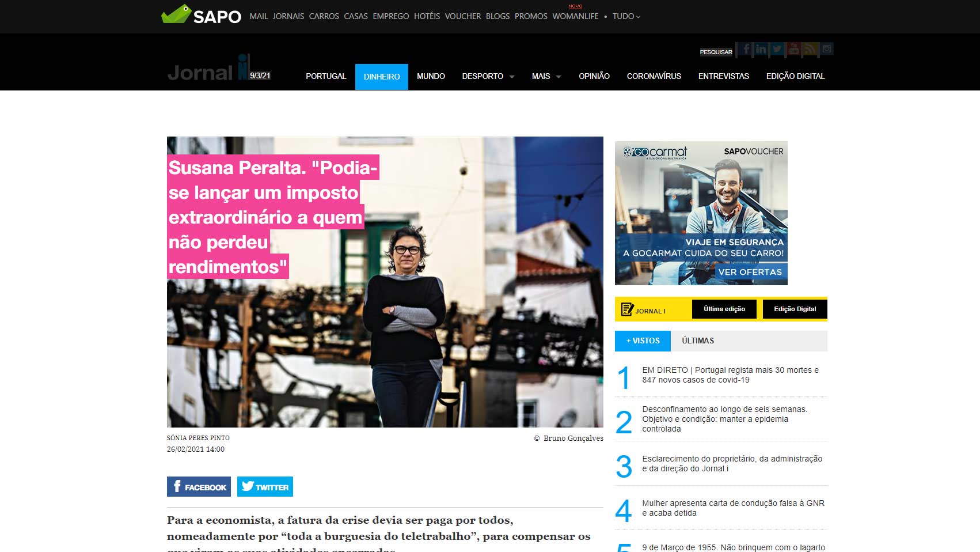Switch to the ÚLTIMAS tab

pyautogui.click(x=698, y=341)
